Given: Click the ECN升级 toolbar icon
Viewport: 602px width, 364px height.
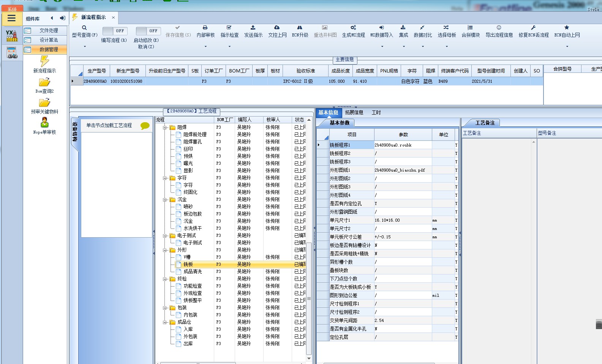Looking at the screenshot, I should [x=300, y=28].
